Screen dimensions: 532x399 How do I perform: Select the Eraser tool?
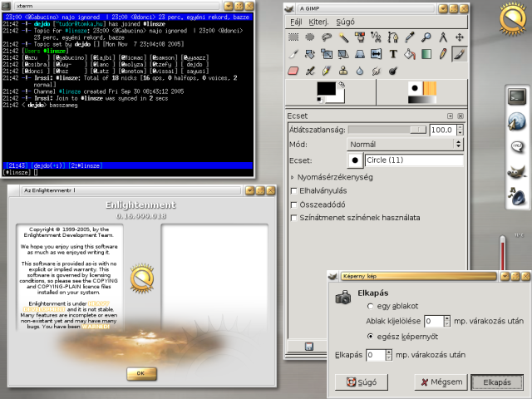293,71
